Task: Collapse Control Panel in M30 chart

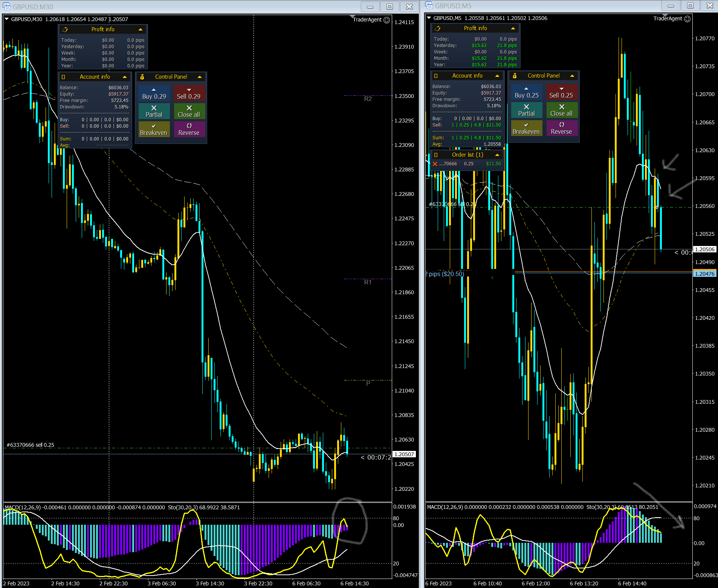Action: pyautogui.click(x=200, y=77)
